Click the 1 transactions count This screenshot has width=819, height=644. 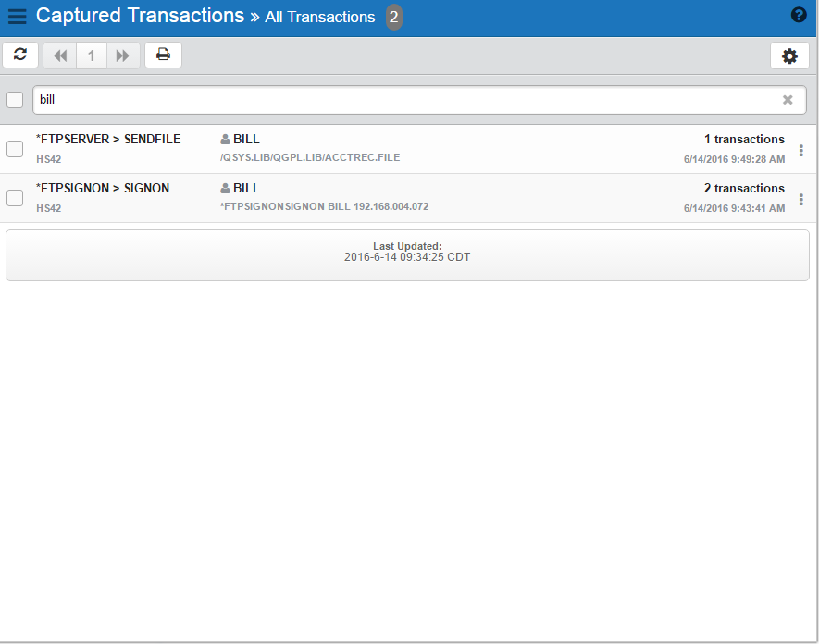click(x=744, y=140)
